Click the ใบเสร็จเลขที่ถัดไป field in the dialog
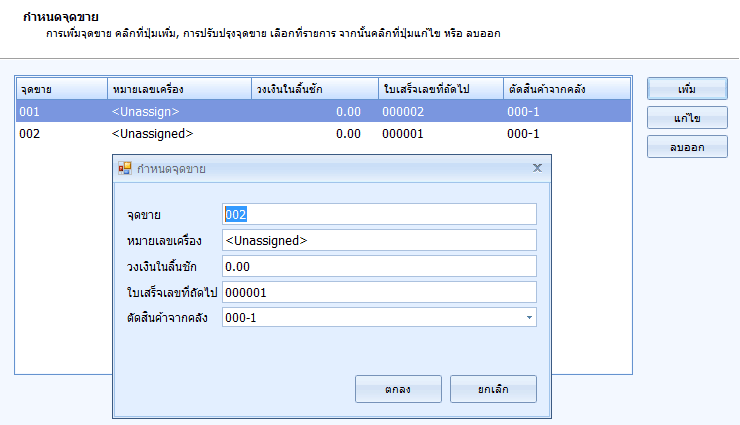This screenshot has width=740, height=425. [x=379, y=292]
